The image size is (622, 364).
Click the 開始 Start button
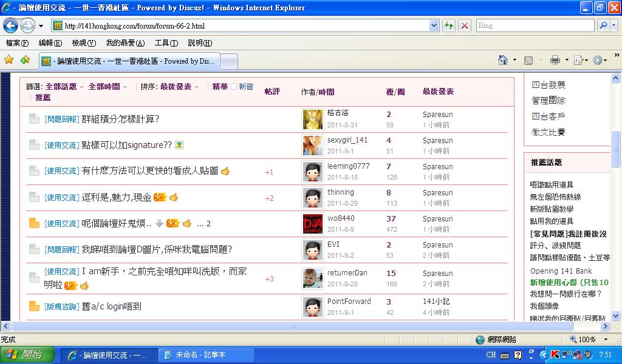(24, 355)
